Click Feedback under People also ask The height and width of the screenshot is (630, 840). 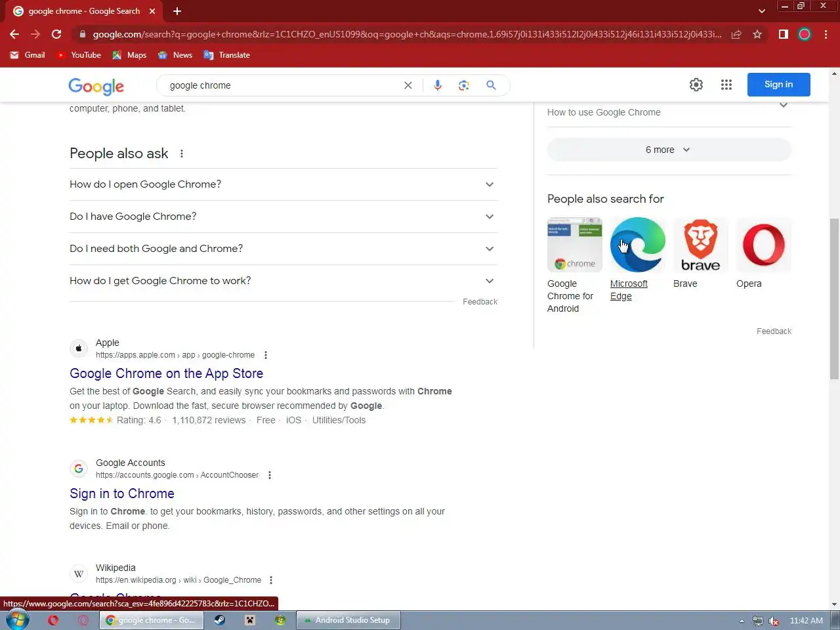(x=480, y=302)
